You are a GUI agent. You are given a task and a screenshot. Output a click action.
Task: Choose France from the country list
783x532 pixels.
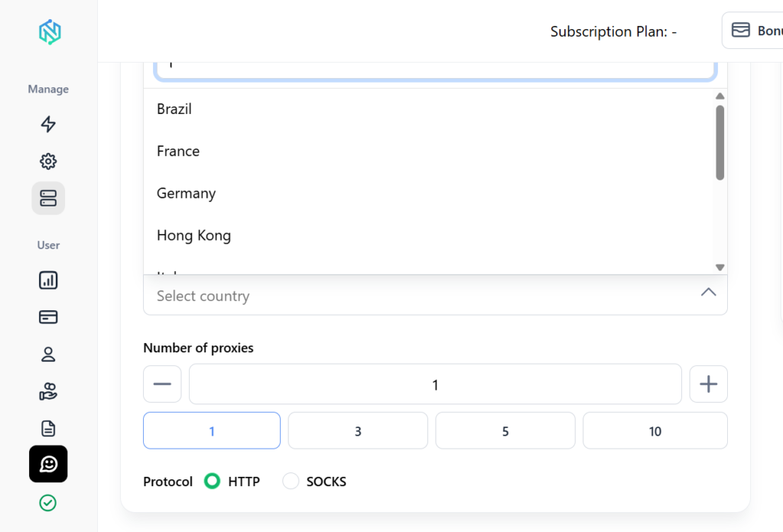429,151
